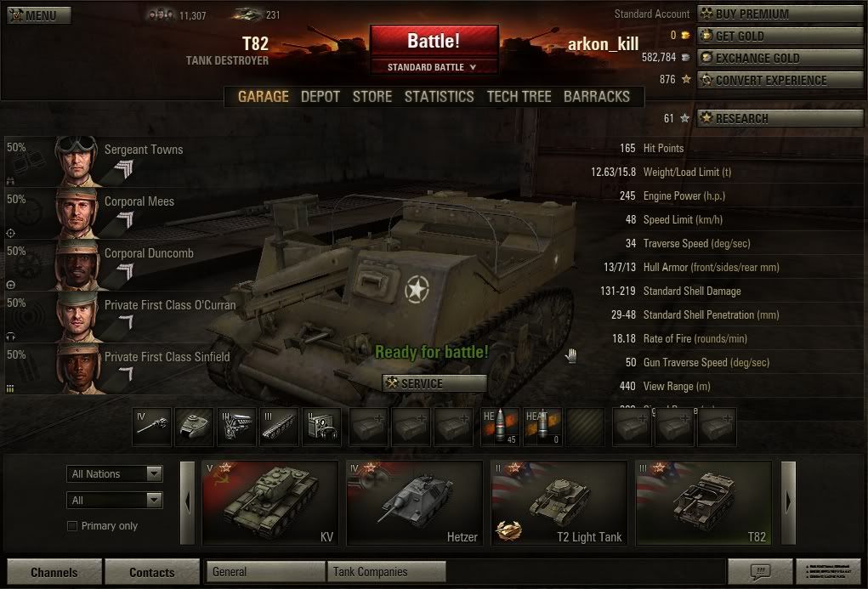The image size is (868, 589).
Task: Click Sergeant Towns crew portrait
Action: point(77,161)
